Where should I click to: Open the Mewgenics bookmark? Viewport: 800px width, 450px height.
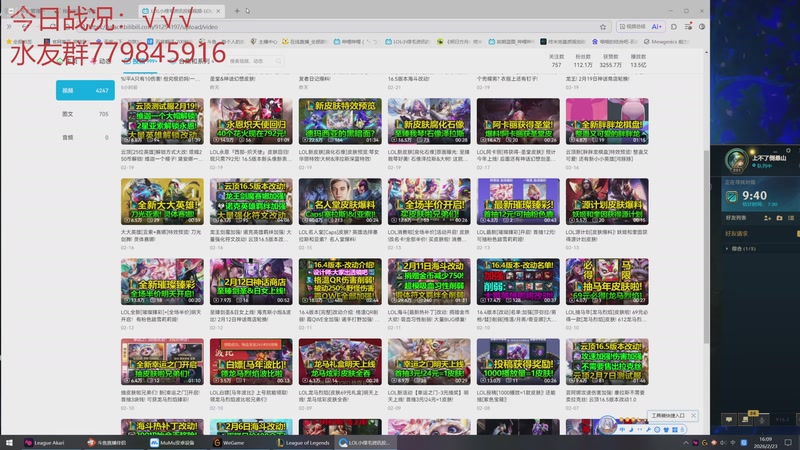(667, 42)
